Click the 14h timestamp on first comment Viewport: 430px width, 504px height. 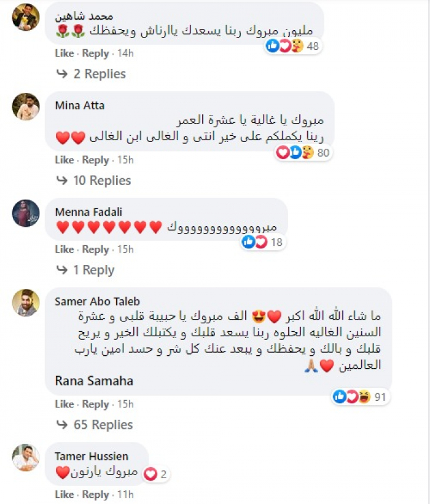pos(125,53)
